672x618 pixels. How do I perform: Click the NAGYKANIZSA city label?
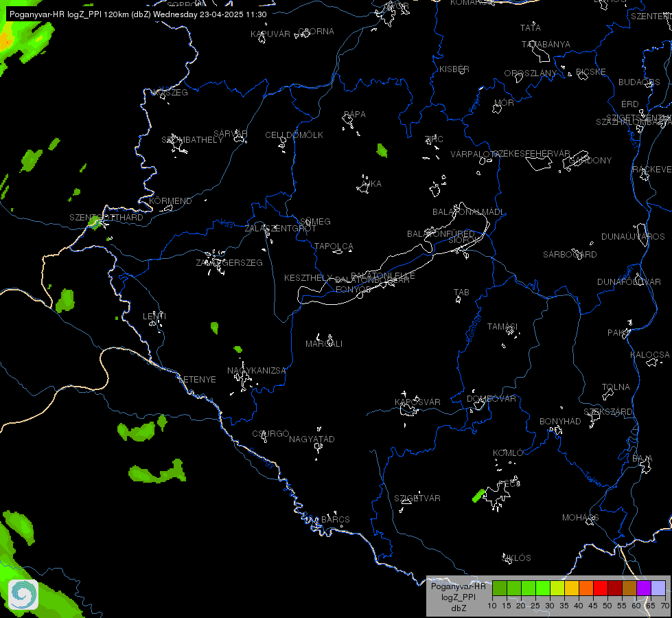pyautogui.click(x=256, y=371)
